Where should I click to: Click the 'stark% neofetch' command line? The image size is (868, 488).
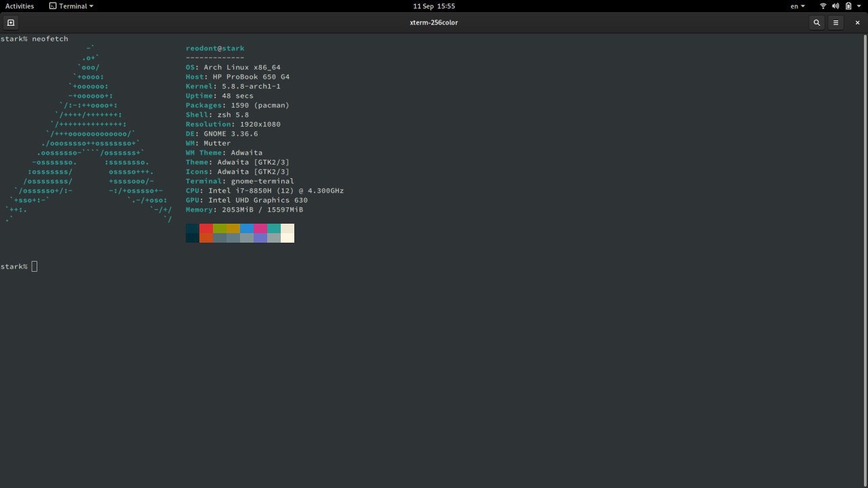coord(35,39)
